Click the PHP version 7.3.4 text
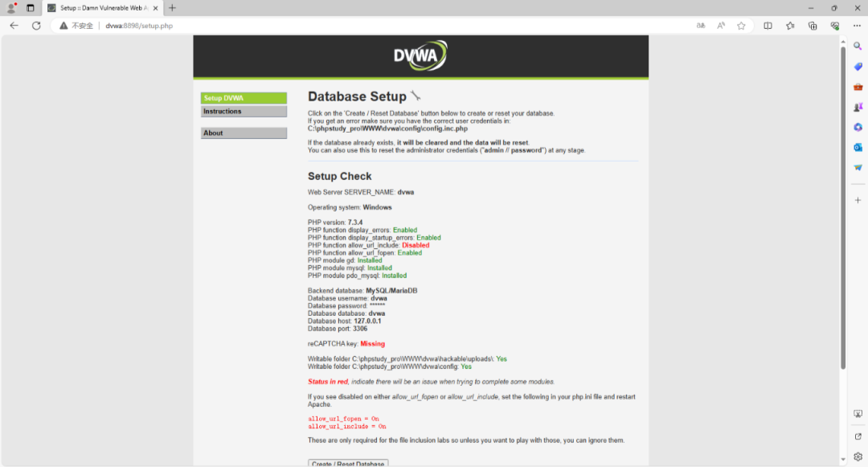Image resolution: width=868 pixels, height=467 pixels. pos(335,223)
